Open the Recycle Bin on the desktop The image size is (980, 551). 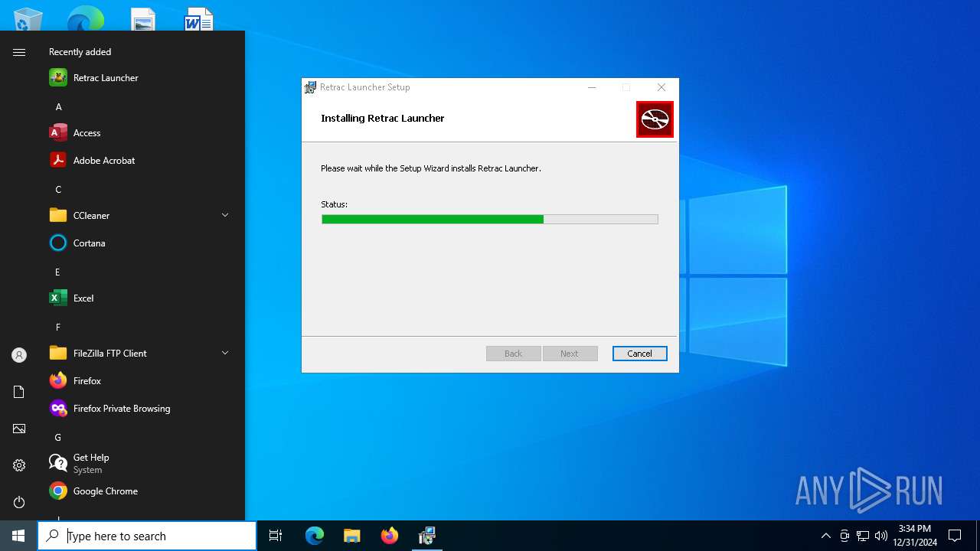pos(28,19)
